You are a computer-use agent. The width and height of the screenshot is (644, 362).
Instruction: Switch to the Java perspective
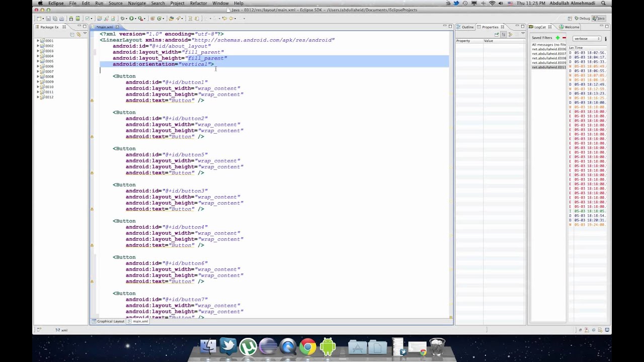coord(598,19)
